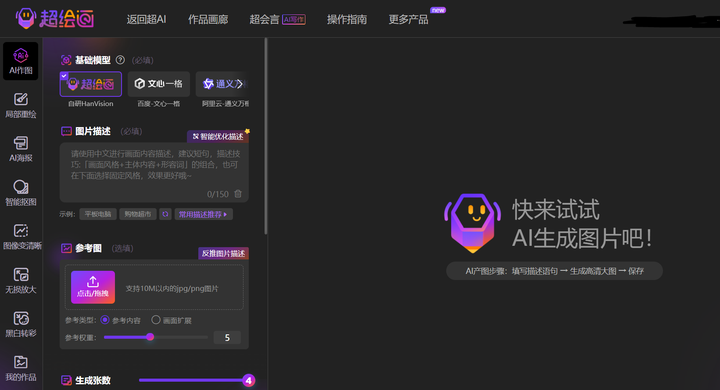
Task: Click the 图片描述 section icon
Action: tap(66, 131)
